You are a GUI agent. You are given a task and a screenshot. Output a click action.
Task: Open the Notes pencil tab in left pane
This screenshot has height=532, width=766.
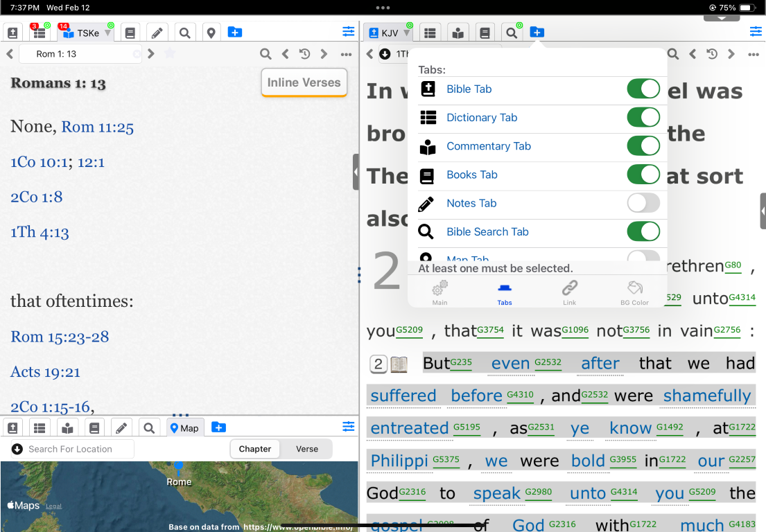click(x=157, y=33)
